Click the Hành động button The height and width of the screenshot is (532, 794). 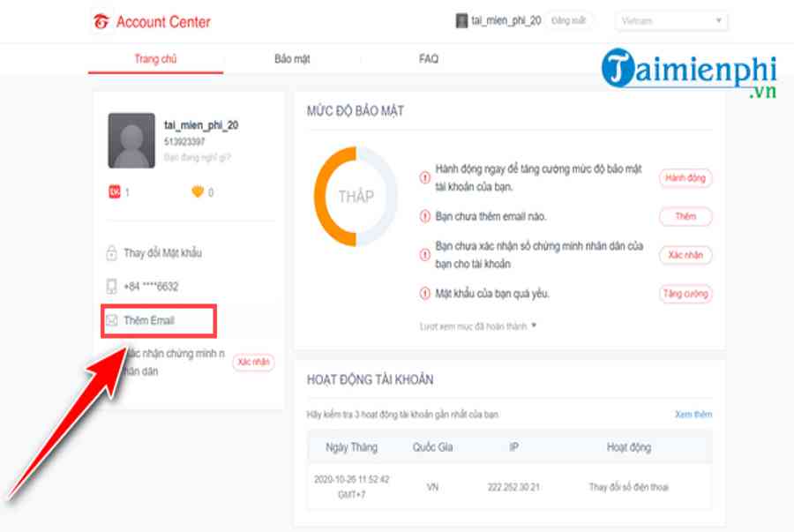685,178
